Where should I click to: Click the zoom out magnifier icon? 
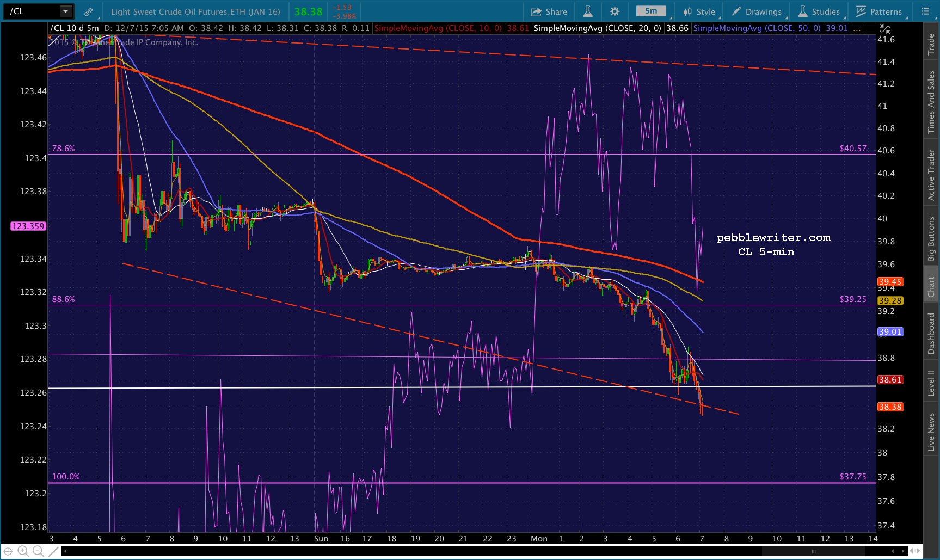click(x=38, y=551)
